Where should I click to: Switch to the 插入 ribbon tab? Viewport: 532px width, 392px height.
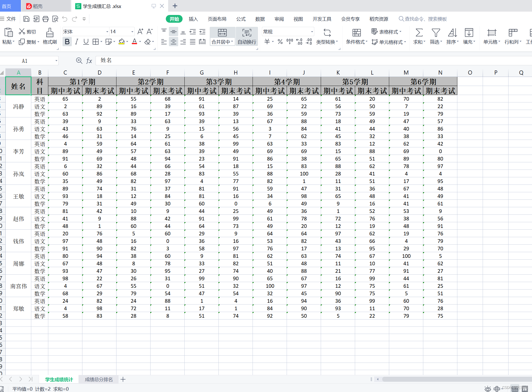[193, 19]
